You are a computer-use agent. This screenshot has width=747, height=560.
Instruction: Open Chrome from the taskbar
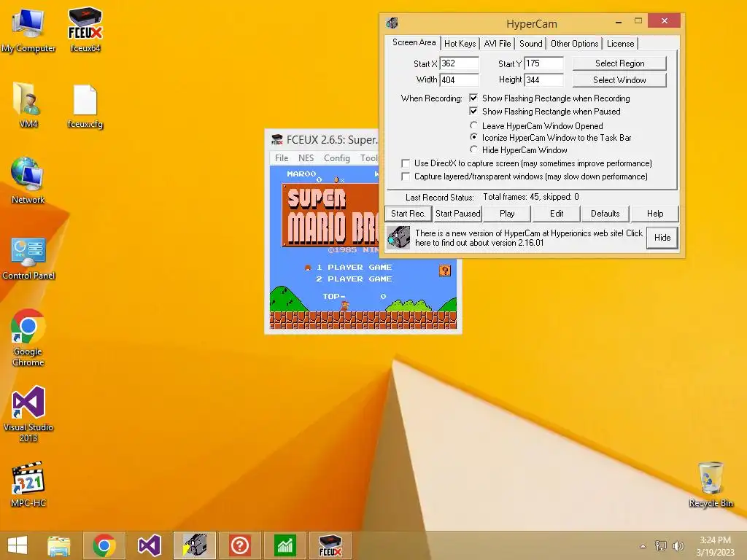[x=104, y=545]
